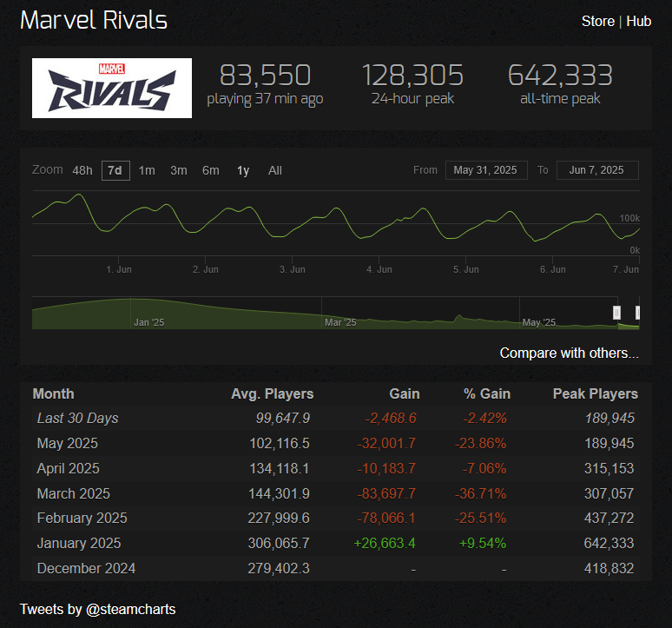Show All-time chart range
Viewport: 672px width, 628px height.
[275, 170]
